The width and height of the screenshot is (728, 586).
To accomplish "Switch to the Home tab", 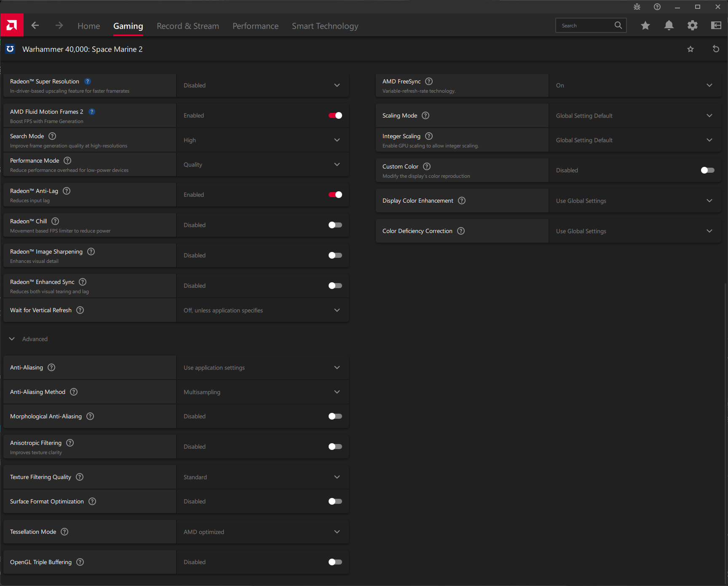I will click(x=89, y=26).
